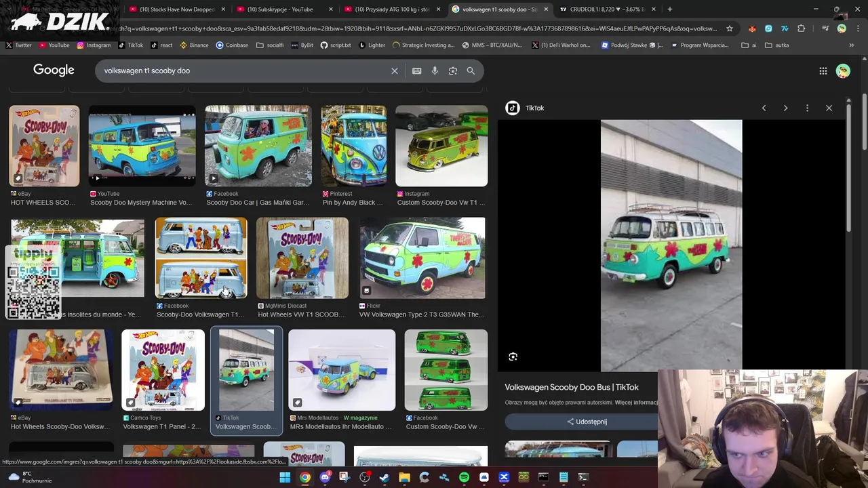Open large Scooby Doo bus preview image
Screen dimensions: 868x488
click(x=671, y=245)
